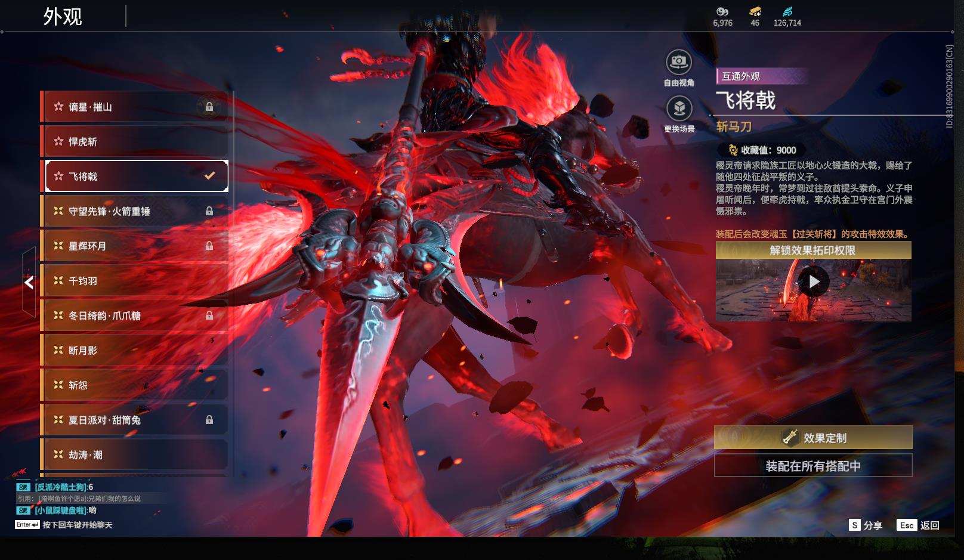Play the effect preview video
Viewport: 964px width, 560px height.
click(814, 281)
